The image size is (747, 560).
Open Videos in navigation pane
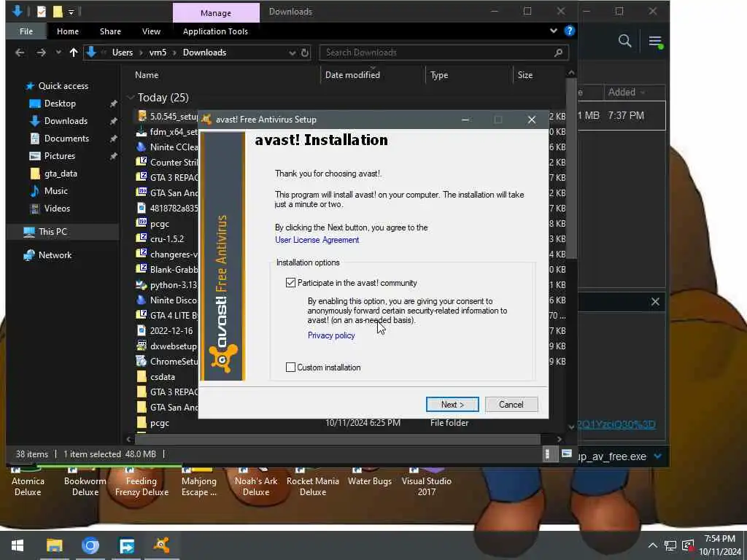tap(57, 209)
